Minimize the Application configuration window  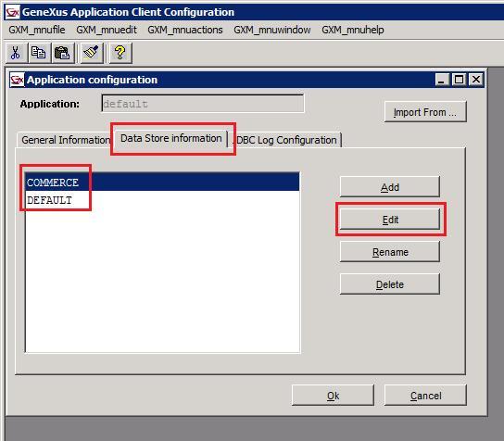tap(442, 80)
